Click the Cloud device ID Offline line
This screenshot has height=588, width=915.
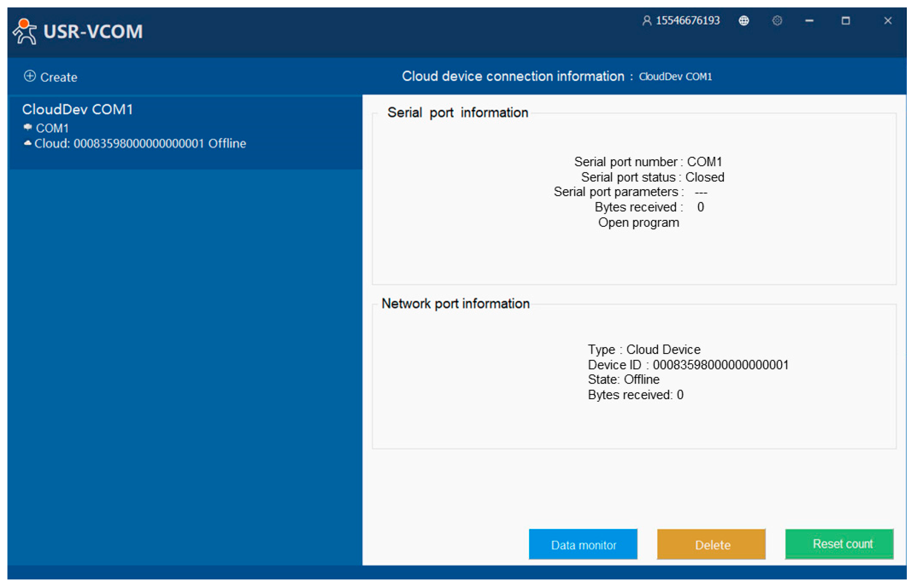[140, 143]
